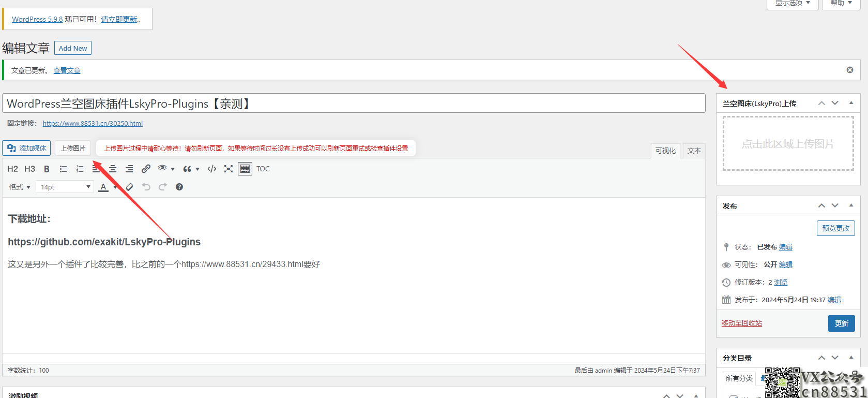The width and height of the screenshot is (868, 398).
Task: Click the Add New button
Action: click(x=73, y=48)
